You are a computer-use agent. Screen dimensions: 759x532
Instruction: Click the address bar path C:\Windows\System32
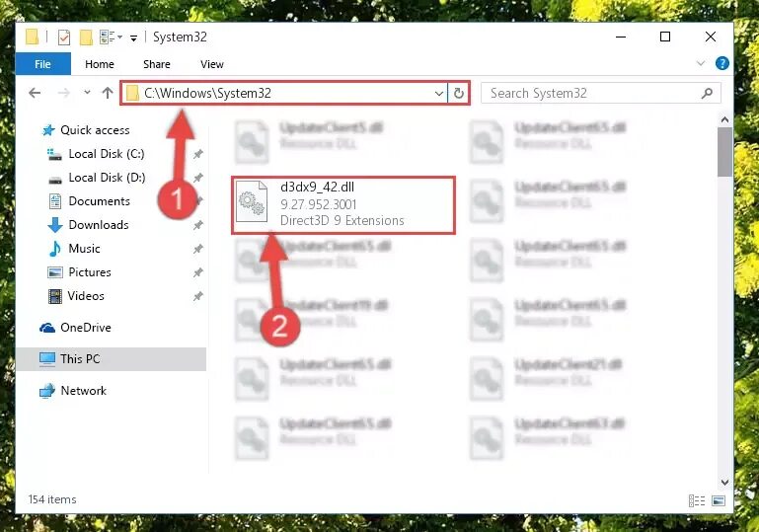tap(207, 93)
